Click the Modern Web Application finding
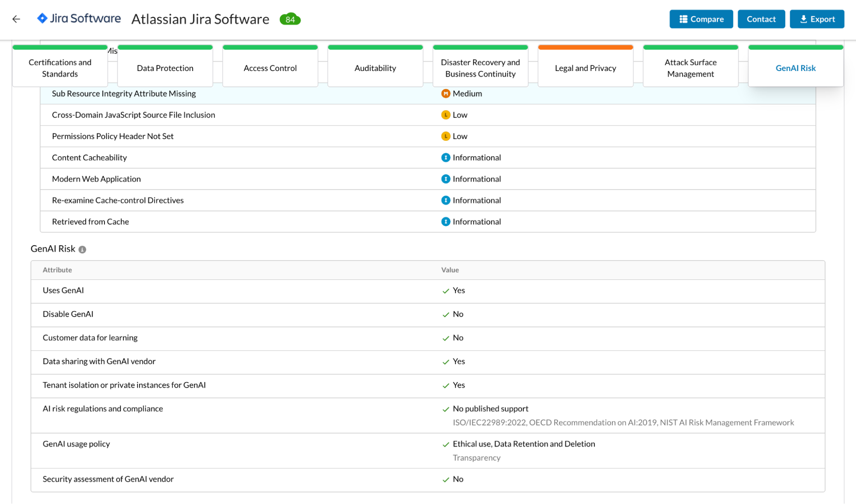Viewport: 856px width, 504px height. coord(96,179)
